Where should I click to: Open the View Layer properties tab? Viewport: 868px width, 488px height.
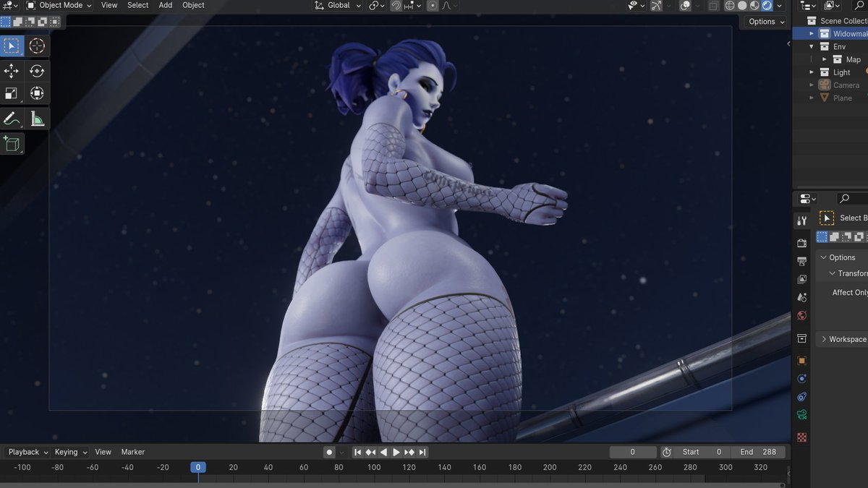tap(801, 279)
